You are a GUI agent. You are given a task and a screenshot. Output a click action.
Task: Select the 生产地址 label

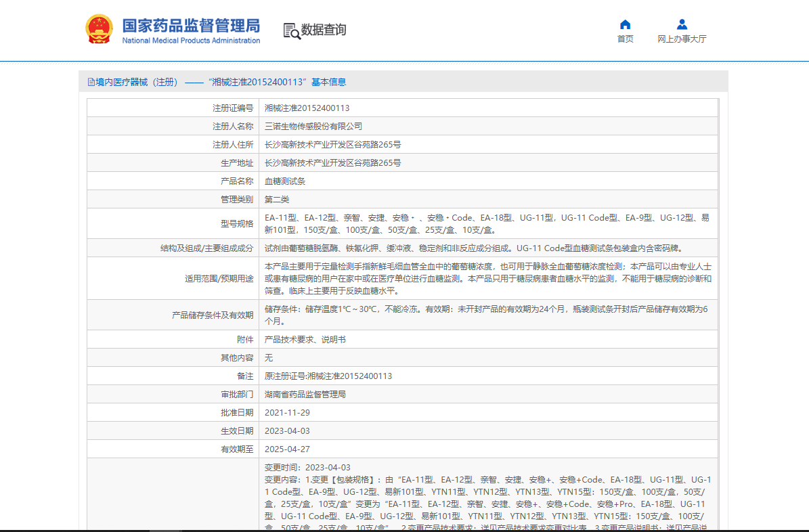point(237,163)
